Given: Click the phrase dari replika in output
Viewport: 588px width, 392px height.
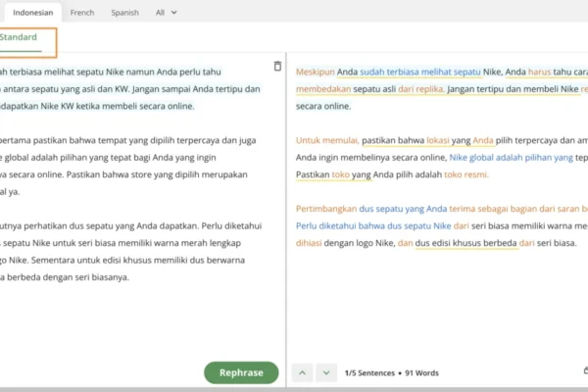Looking at the screenshot, I should [421, 89].
